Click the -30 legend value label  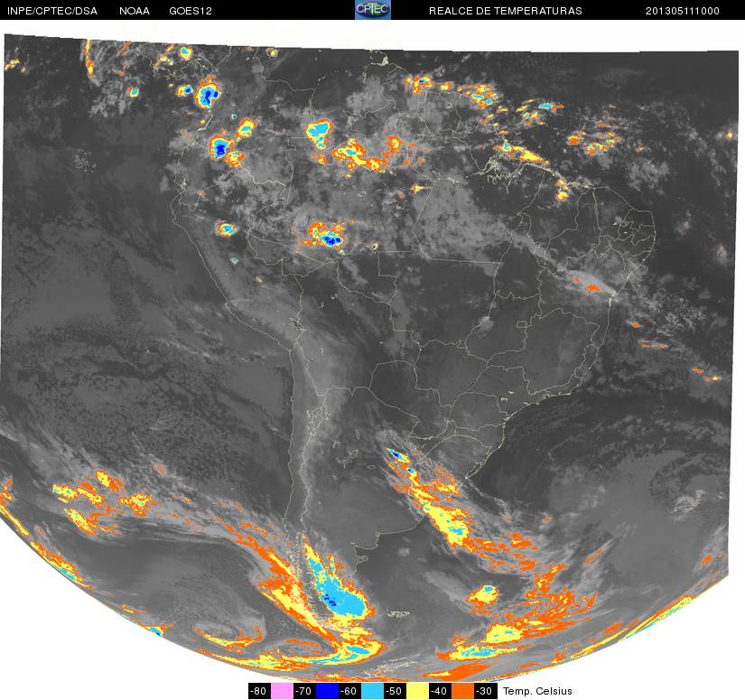click(x=486, y=690)
